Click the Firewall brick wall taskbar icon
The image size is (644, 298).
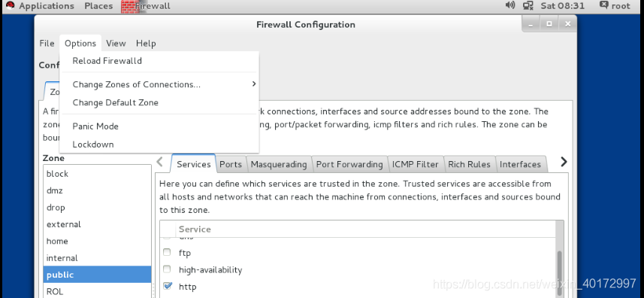coord(130,6)
